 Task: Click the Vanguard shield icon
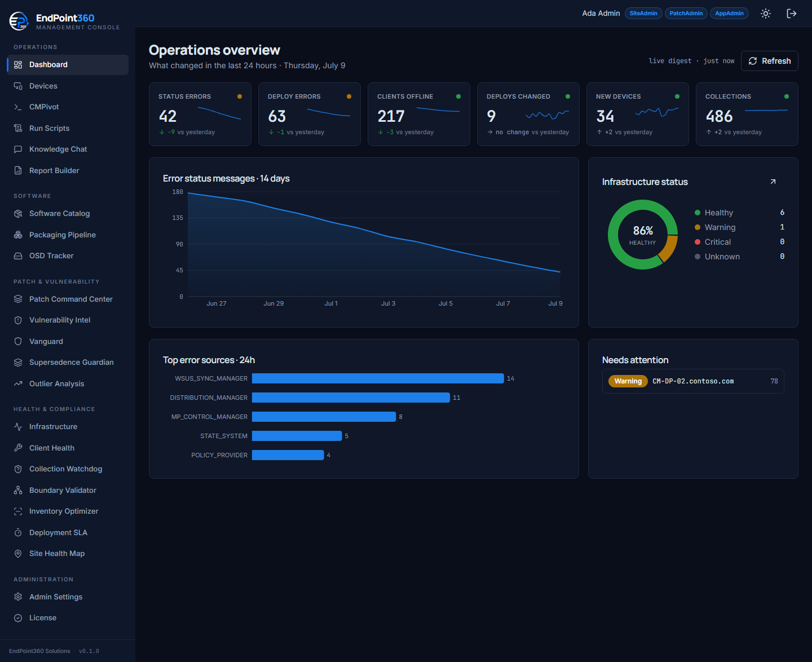tap(18, 342)
